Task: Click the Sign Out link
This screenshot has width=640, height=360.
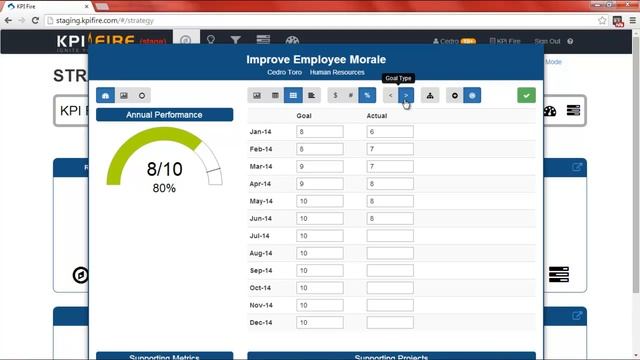Action: click(x=547, y=41)
